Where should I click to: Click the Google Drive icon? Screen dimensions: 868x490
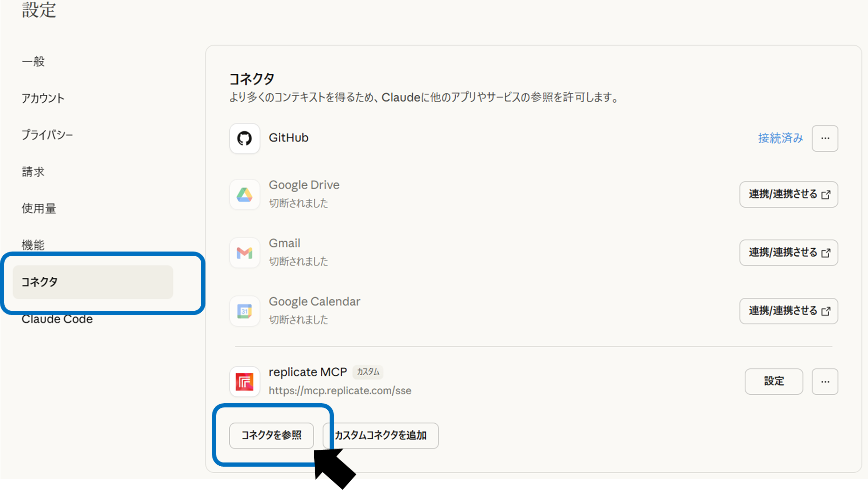[244, 195]
